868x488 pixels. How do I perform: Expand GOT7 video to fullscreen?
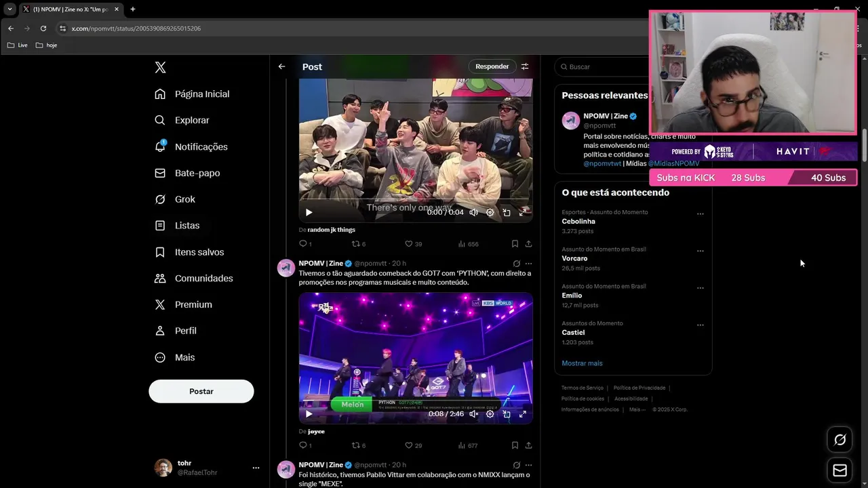523,413
